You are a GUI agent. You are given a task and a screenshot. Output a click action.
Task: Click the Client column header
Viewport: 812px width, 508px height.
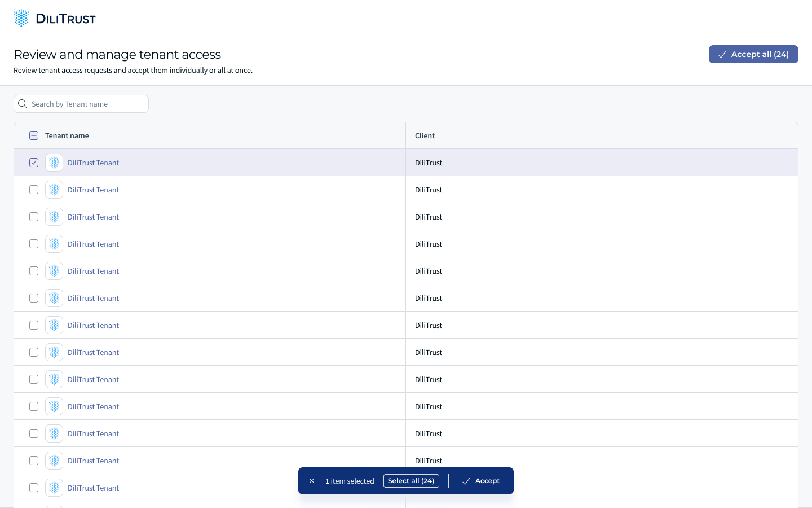click(425, 135)
